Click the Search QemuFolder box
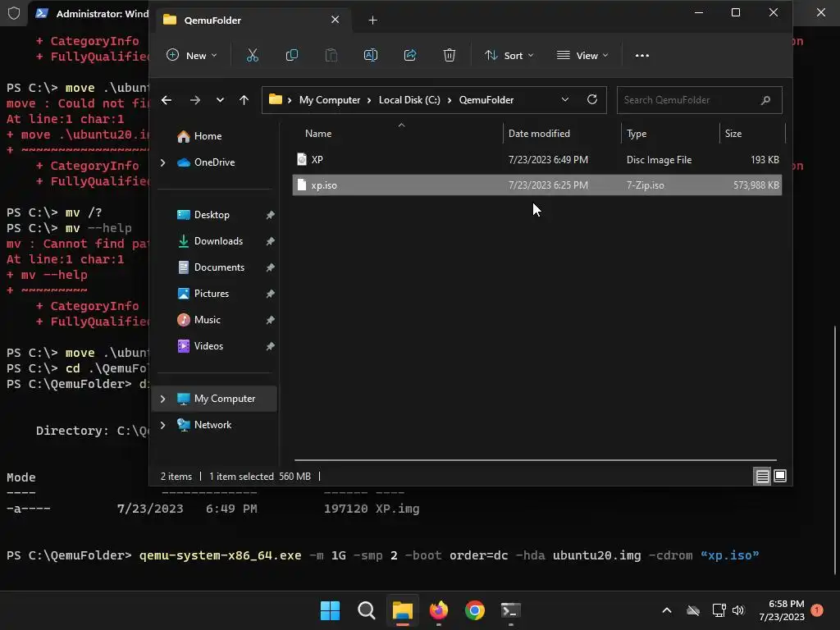The image size is (840, 630). coord(699,100)
